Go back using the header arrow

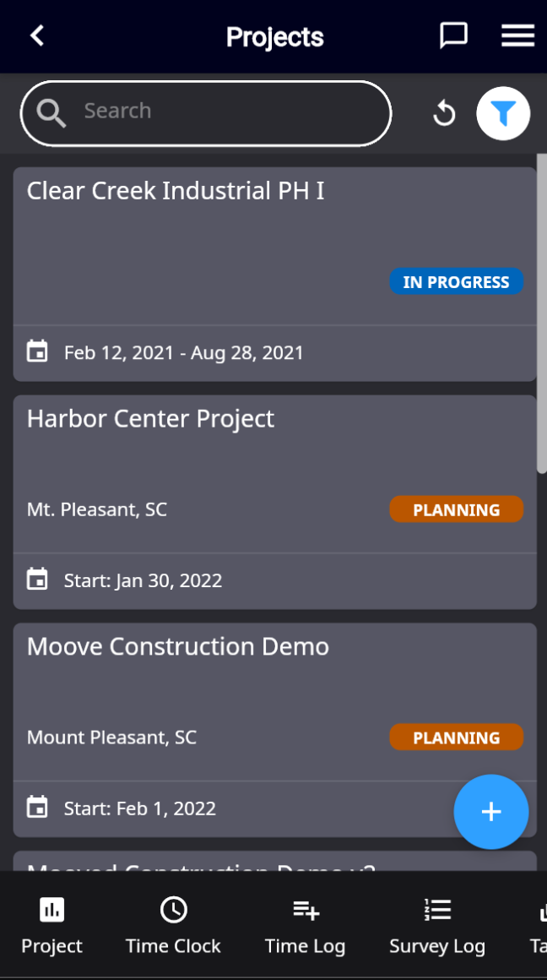point(37,35)
